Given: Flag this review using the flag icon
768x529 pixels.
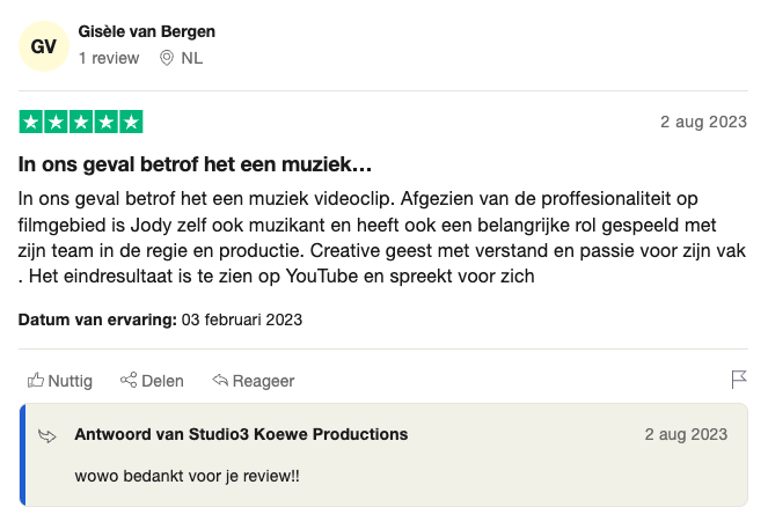Looking at the screenshot, I should [739, 379].
